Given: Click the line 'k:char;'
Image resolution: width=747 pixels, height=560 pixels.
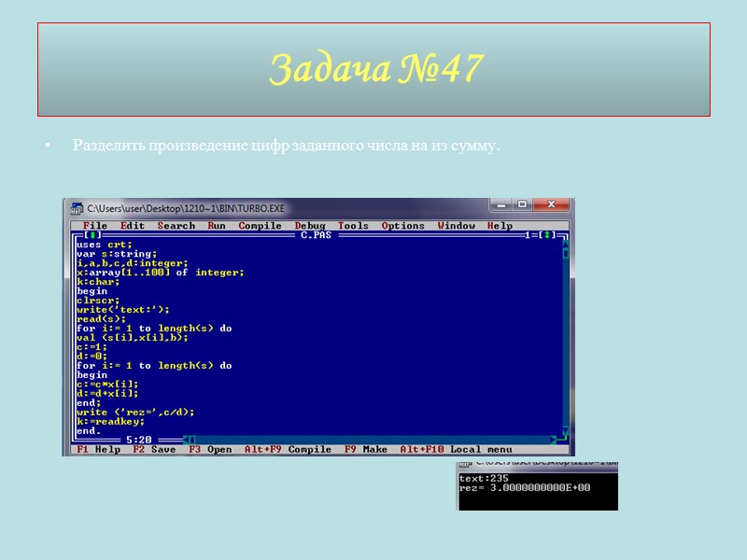Looking at the screenshot, I should point(98,282).
